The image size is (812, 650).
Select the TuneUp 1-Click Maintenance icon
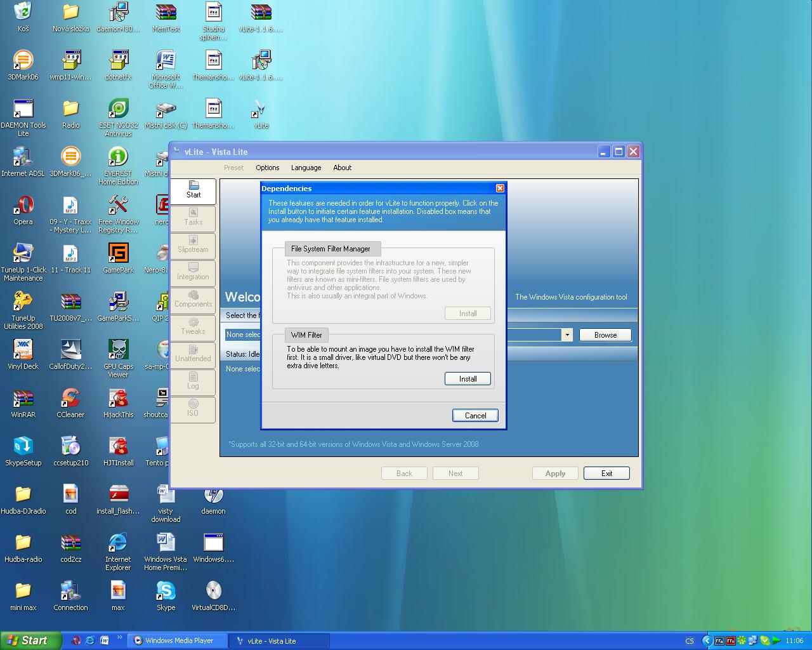pos(23,262)
